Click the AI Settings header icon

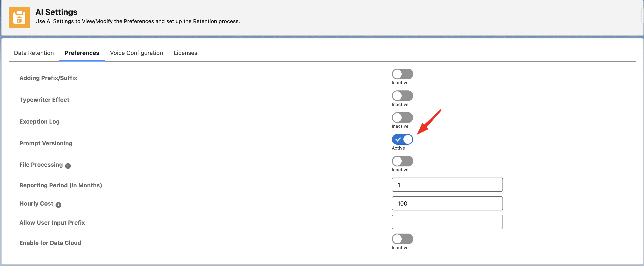[19, 18]
